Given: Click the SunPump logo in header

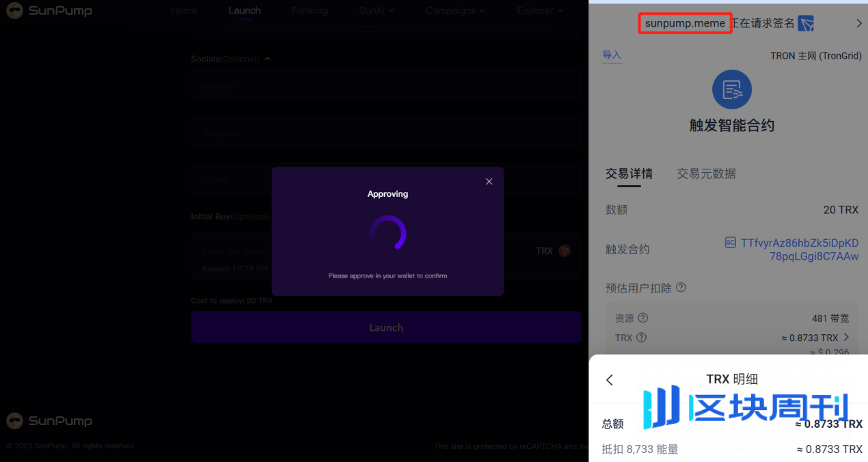Looking at the screenshot, I should point(49,11).
